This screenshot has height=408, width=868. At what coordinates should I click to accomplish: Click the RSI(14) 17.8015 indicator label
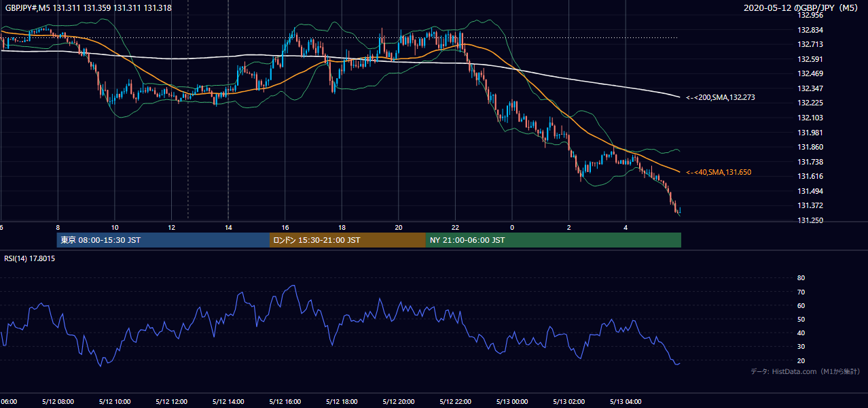(x=30, y=258)
